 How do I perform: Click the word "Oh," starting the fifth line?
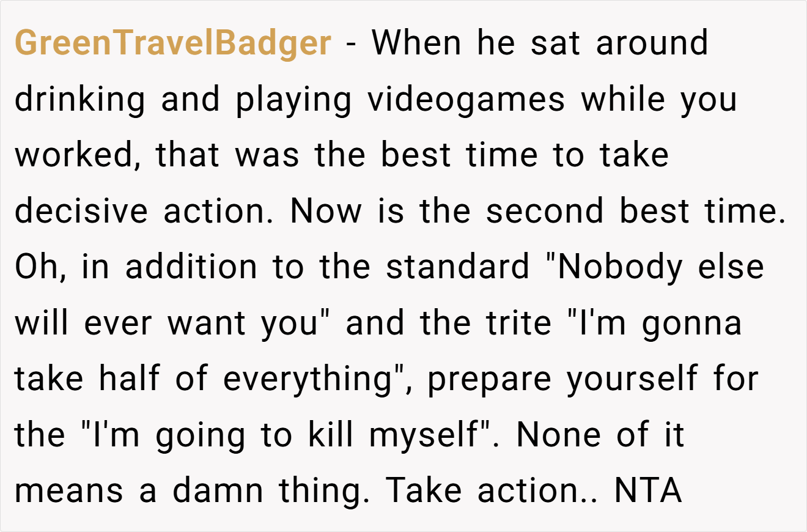tap(40, 268)
